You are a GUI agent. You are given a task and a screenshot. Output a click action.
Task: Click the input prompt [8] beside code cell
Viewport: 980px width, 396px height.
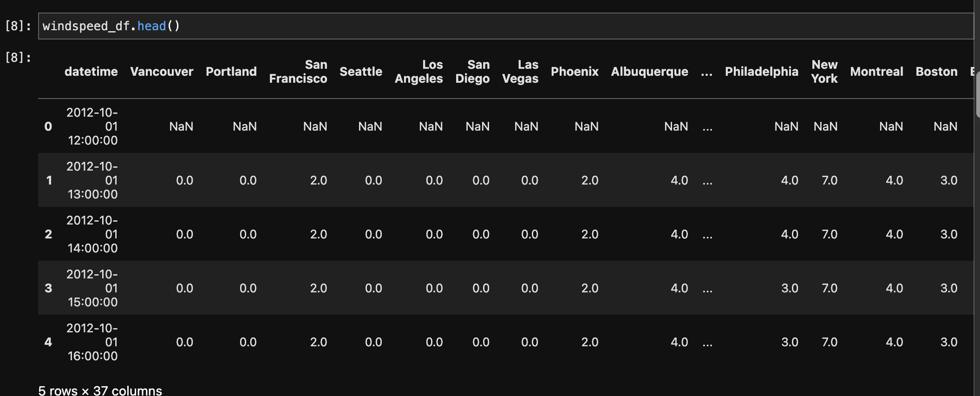tap(18, 26)
